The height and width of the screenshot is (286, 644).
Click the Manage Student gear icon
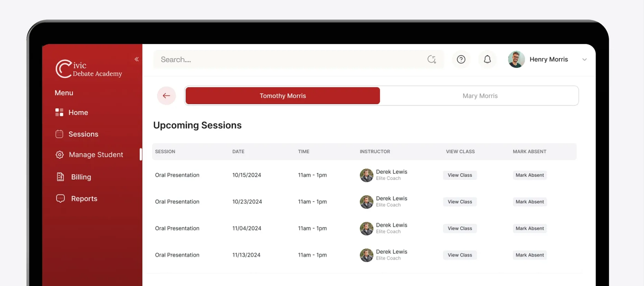(x=60, y=155)
